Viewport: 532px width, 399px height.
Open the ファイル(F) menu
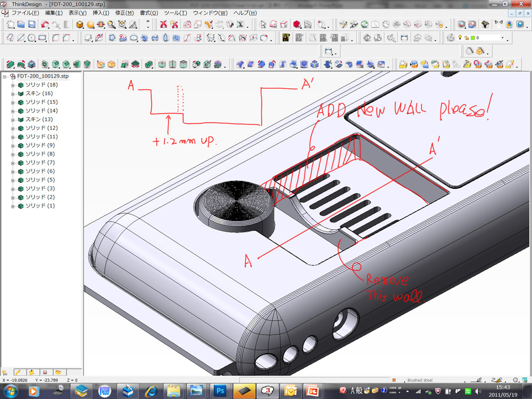(25, 13)
